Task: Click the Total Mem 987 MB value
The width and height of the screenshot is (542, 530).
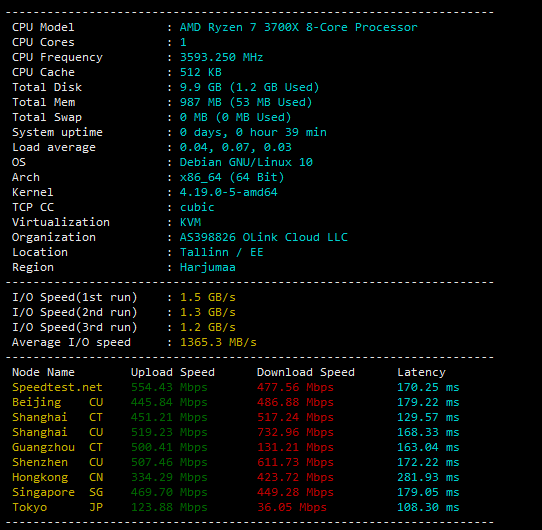Action: click(246, 102)
